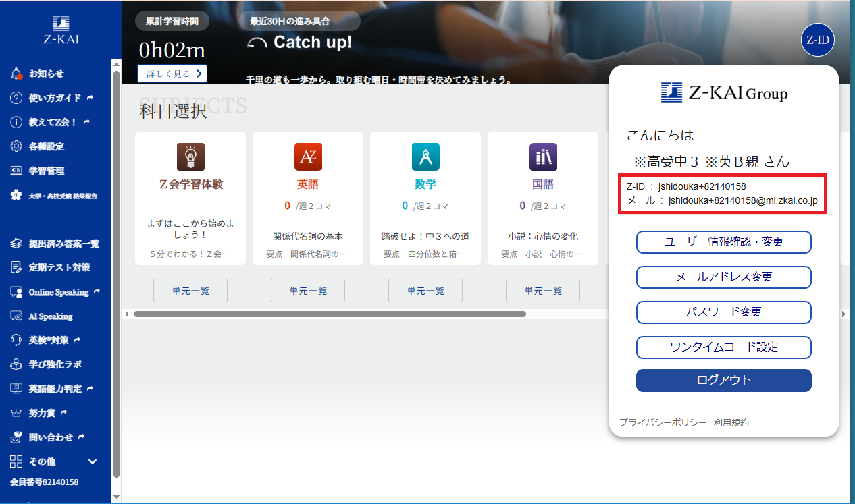Open 各種設定 gear icon
The width and height of the screenshot is (855, 504).
click(17, 146)
